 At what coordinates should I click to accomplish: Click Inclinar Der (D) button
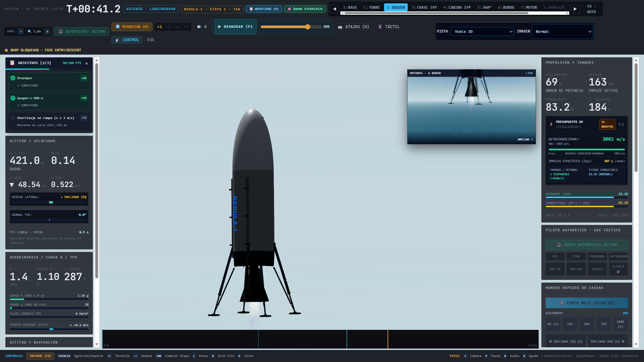click(607, 342)
